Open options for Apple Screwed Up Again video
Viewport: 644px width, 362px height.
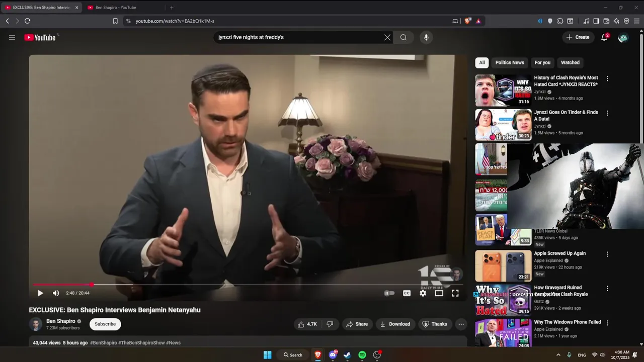(x=607, y=254)
